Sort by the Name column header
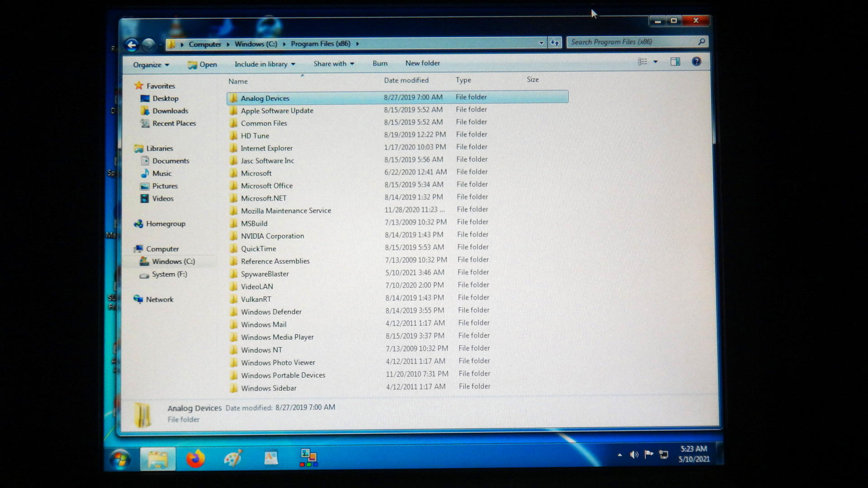868x488 pixels. (238, 81)
